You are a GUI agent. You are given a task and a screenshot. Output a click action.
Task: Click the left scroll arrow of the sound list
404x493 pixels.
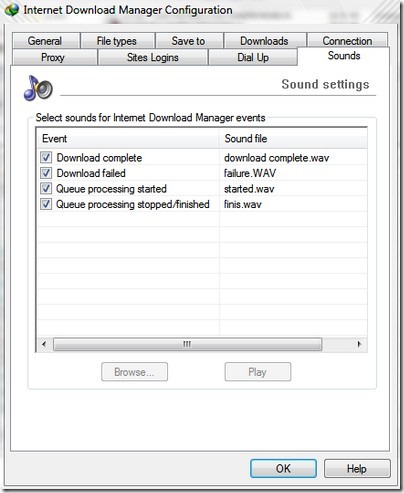[x=44, y=344]
